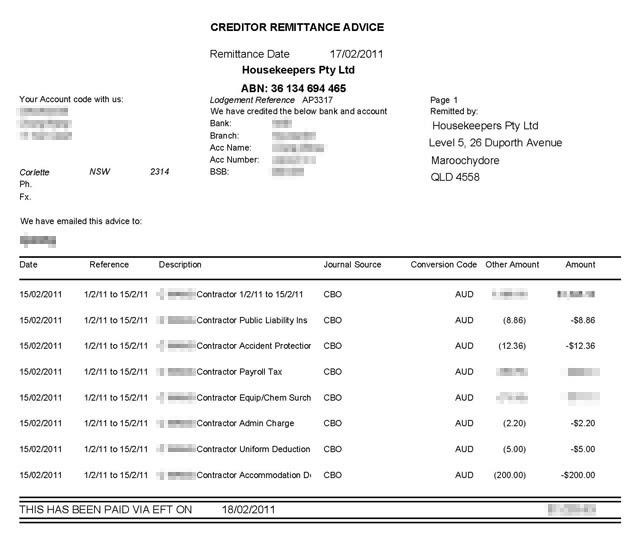Click the 'Maroochydore' address line
The width and height of the screenshot is (640, 545).
465,160
